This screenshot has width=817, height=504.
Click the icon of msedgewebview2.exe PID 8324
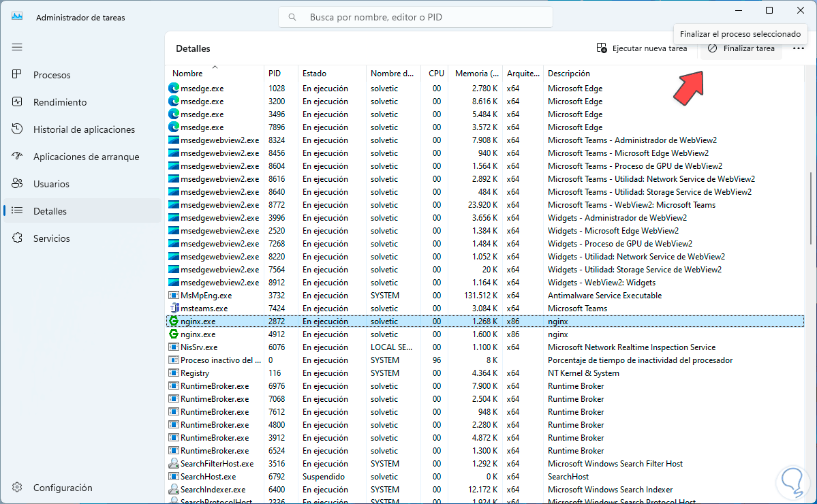pos(174,140)
